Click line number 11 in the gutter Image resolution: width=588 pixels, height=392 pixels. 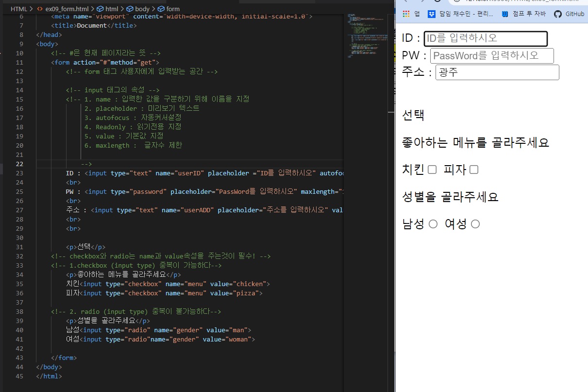(19, 62)
